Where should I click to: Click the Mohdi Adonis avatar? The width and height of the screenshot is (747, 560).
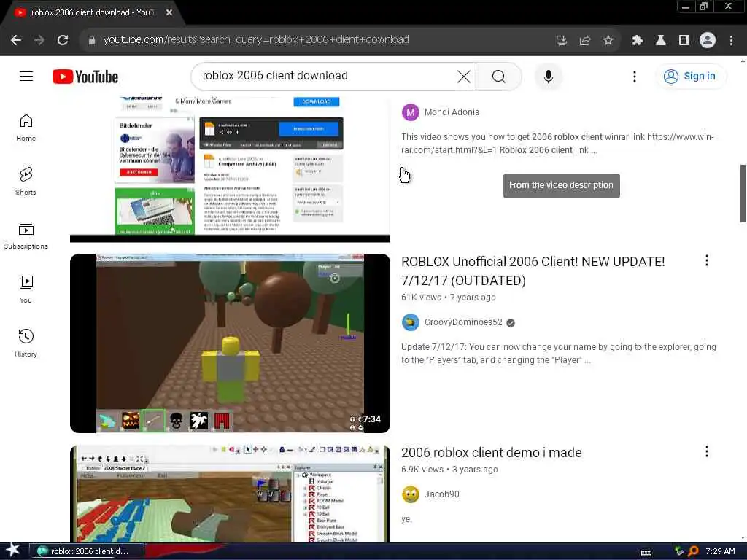[x=410, y=112]
